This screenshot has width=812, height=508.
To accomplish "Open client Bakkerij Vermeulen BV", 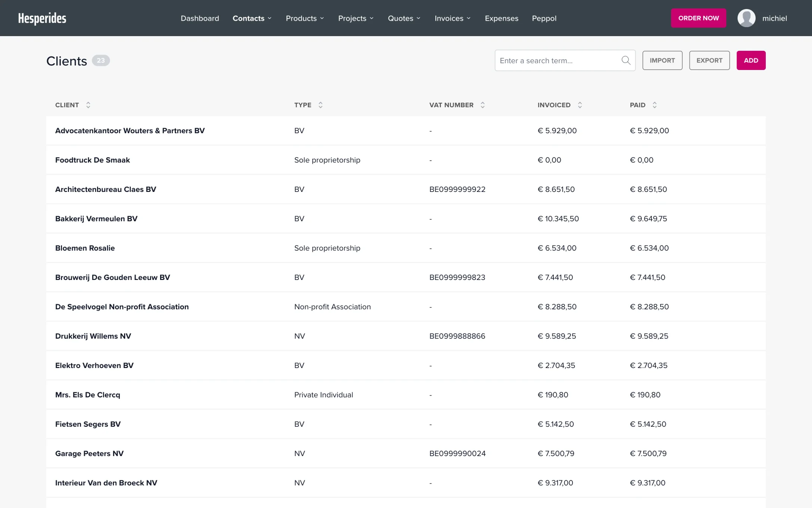I will [x=96, y=219].
